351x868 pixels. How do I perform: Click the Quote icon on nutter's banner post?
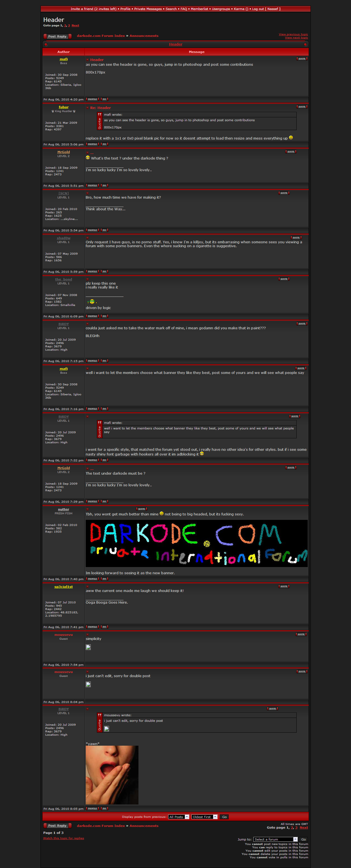[142, 509]
